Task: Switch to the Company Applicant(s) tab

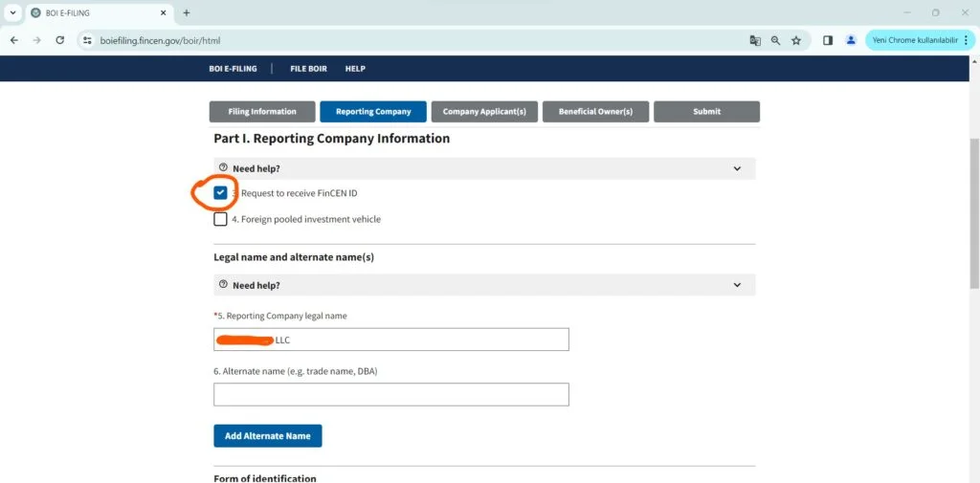Action: (484, 112)
